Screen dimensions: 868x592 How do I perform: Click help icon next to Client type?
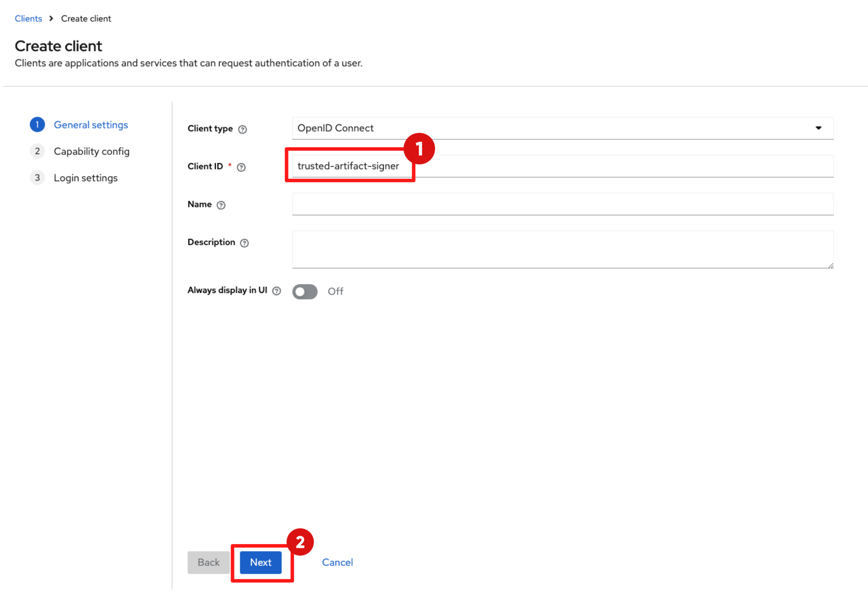tap(243, 129)
